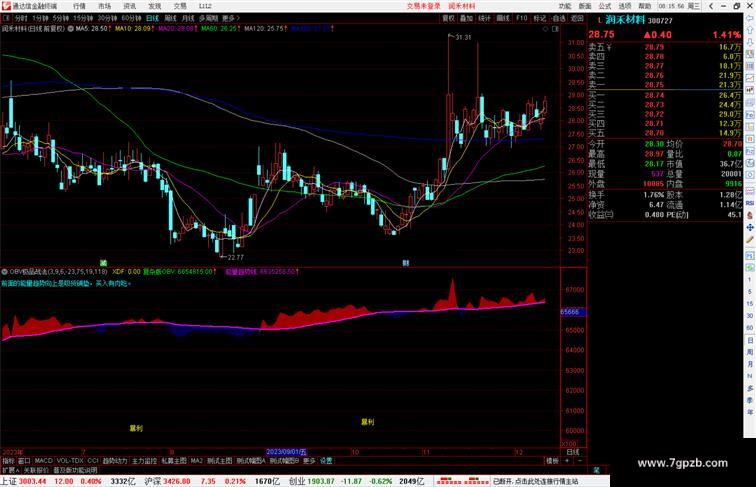Screen dimensions: 756x487
Task: Switch to 15分钟 period
Action: coord(83,18)
